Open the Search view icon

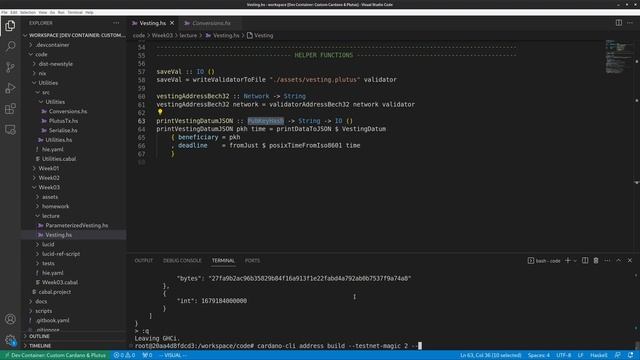(x=10, y=46)
